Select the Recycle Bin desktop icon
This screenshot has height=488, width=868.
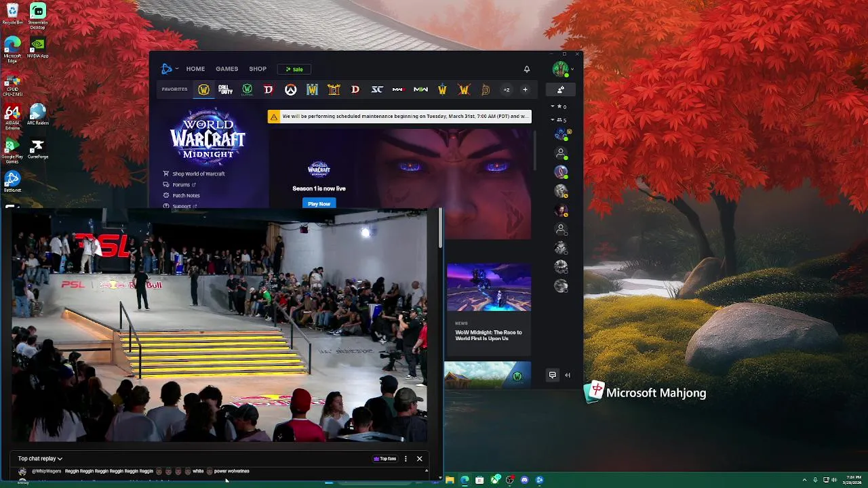pyautogui.click(x=12, y=14)
